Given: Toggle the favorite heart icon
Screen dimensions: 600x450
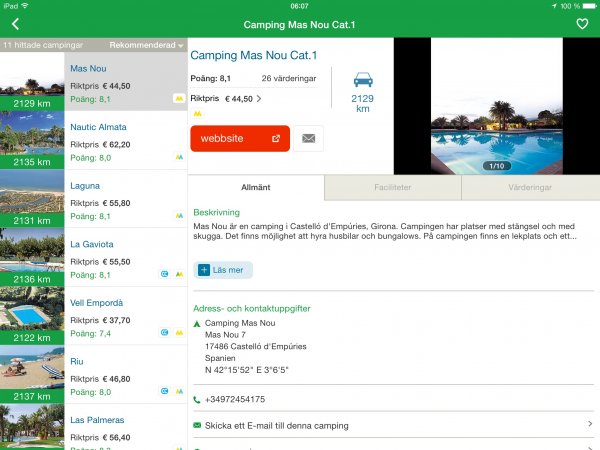Looking at the screenshot, I should (x=582, y=23).
